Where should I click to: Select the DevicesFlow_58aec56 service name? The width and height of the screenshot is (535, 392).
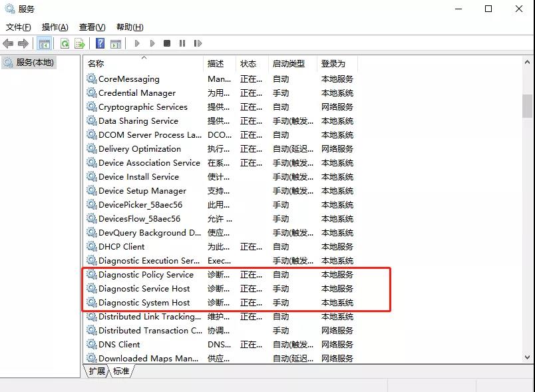point(139,219)
